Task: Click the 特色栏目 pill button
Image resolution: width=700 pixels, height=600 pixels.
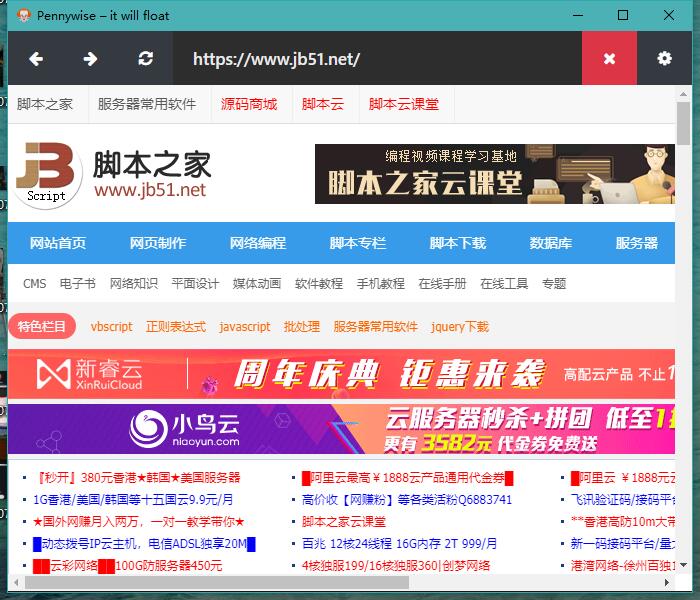Action: pos(42,326)
